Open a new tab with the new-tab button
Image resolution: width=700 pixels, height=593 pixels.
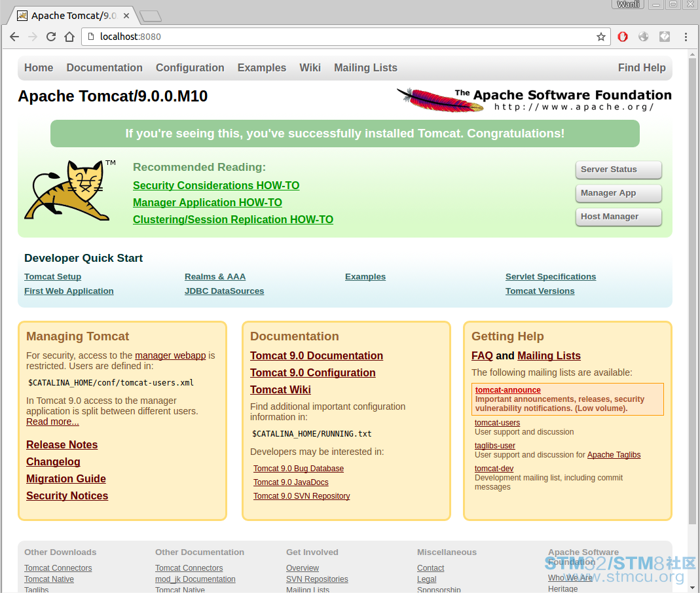pyautogui.click(x=151, y=16)
